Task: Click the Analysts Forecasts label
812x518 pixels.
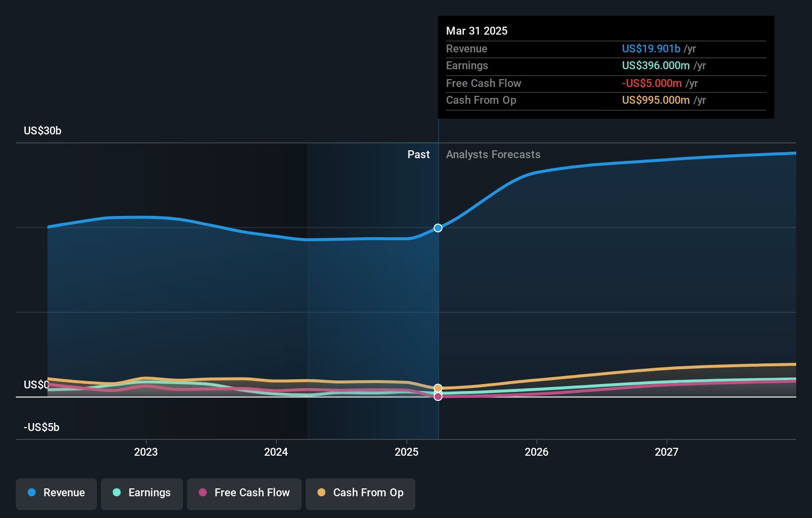Action: point(493,155)
